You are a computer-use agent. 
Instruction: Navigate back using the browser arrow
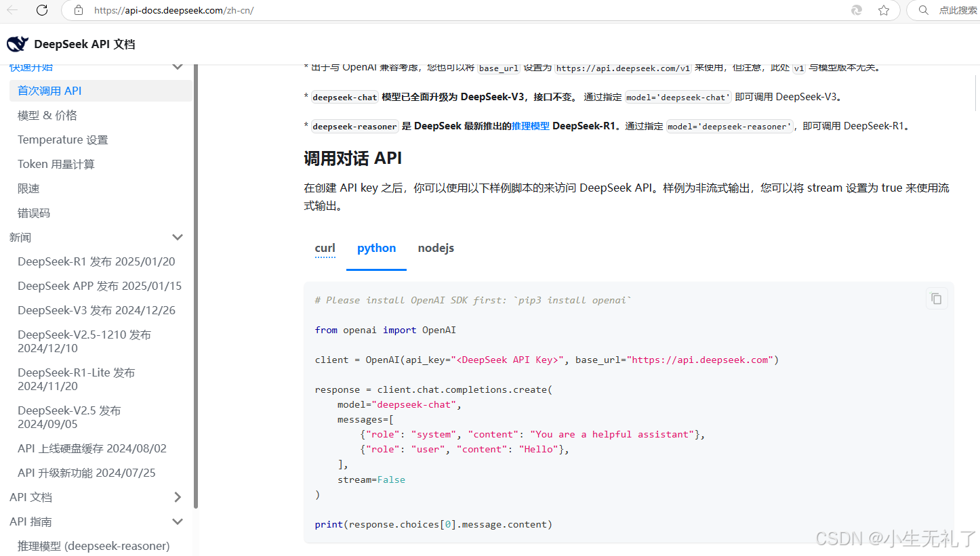14,10
